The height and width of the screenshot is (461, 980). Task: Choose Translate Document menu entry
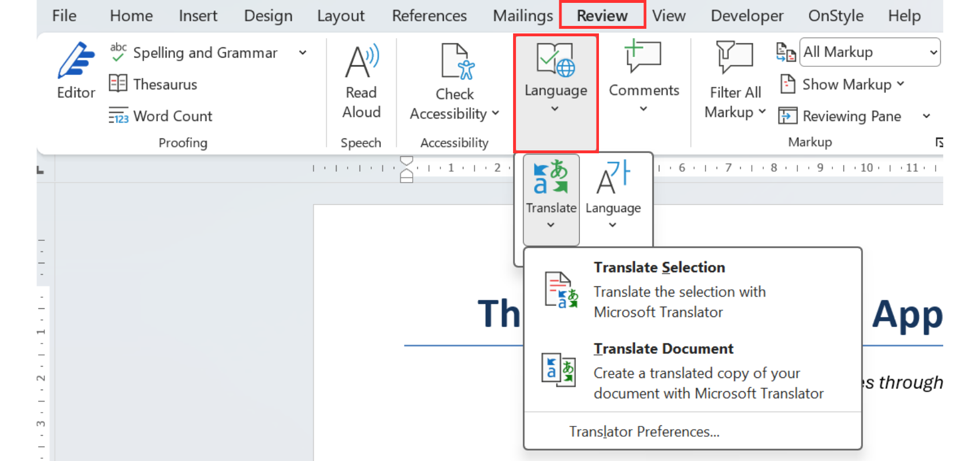tap(692, 371)
